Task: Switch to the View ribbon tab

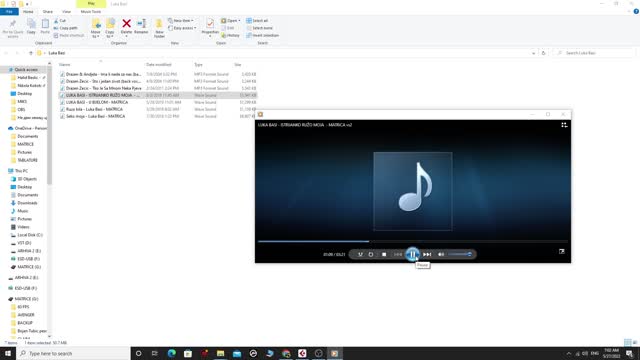Action: click(x=66, y=11)
